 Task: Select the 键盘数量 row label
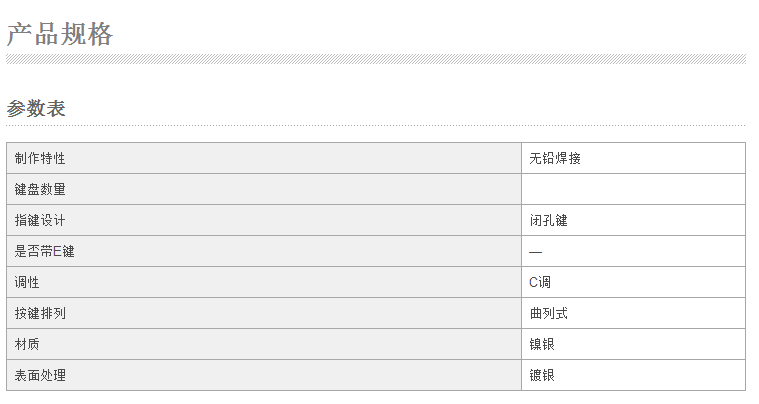point(264,189)
